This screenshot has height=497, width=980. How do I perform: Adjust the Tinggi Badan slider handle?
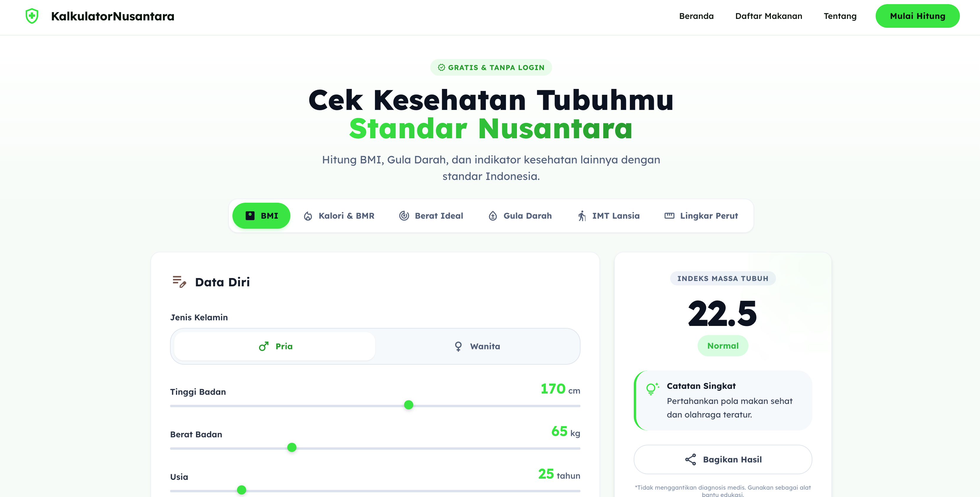(x=408, y=405)
